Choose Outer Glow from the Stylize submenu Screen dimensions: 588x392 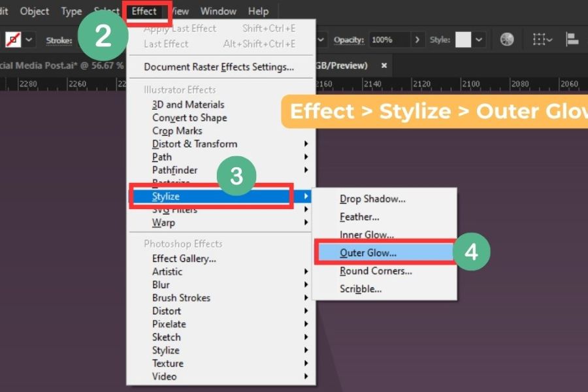pos(368,252)
